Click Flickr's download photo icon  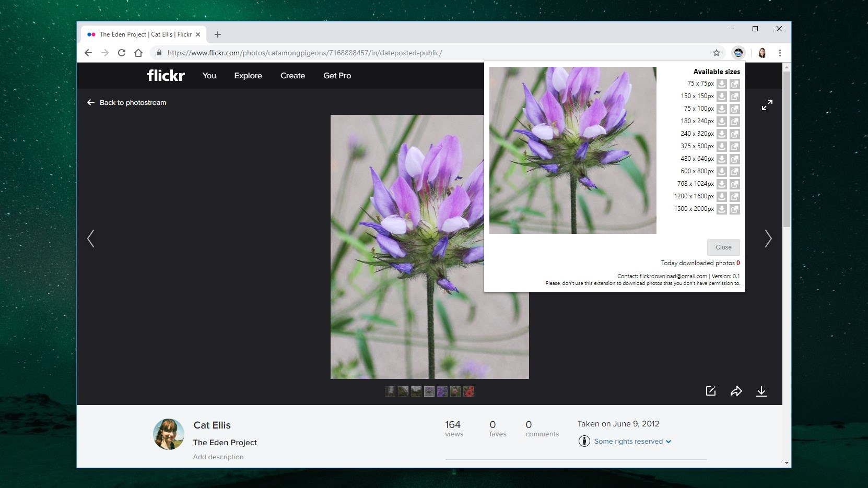(761, 391)
